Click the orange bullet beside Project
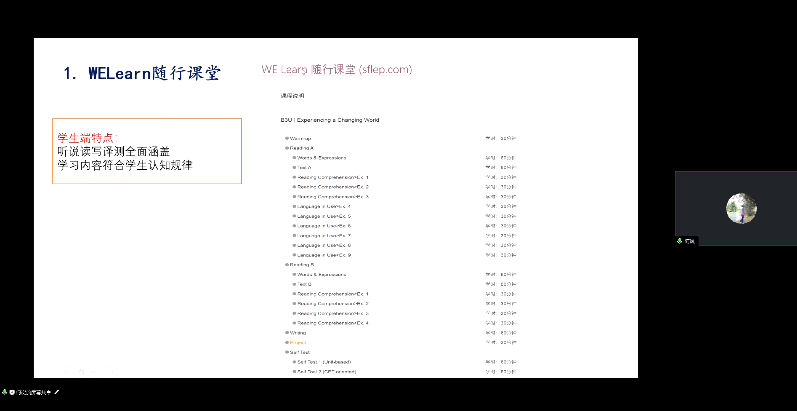797x411 pixels. coord(286,343)
